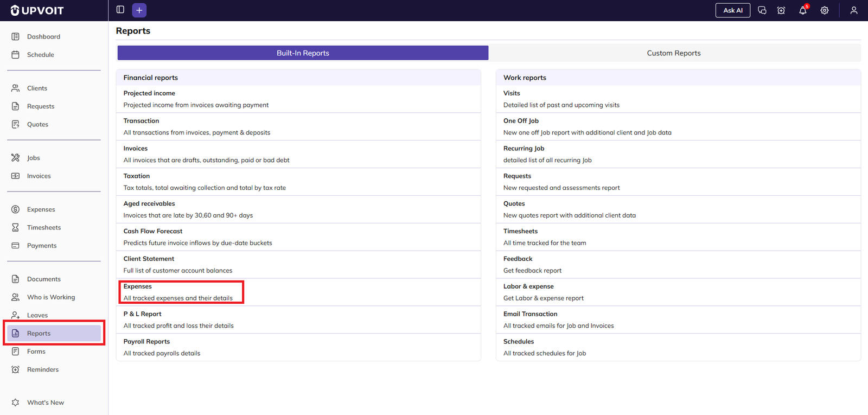The height and width of the screenshot is (415, 868).
Task: Click the purple plus create button
Action: click(x=139, y=10)
